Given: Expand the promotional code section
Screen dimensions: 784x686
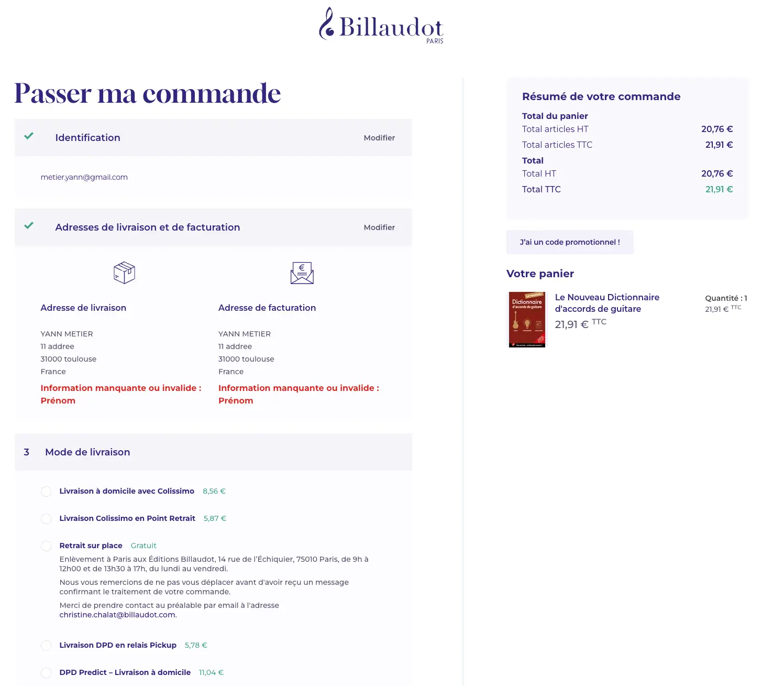Looking at the screenshot, I should pyautogui.click(x=569, y=242).
